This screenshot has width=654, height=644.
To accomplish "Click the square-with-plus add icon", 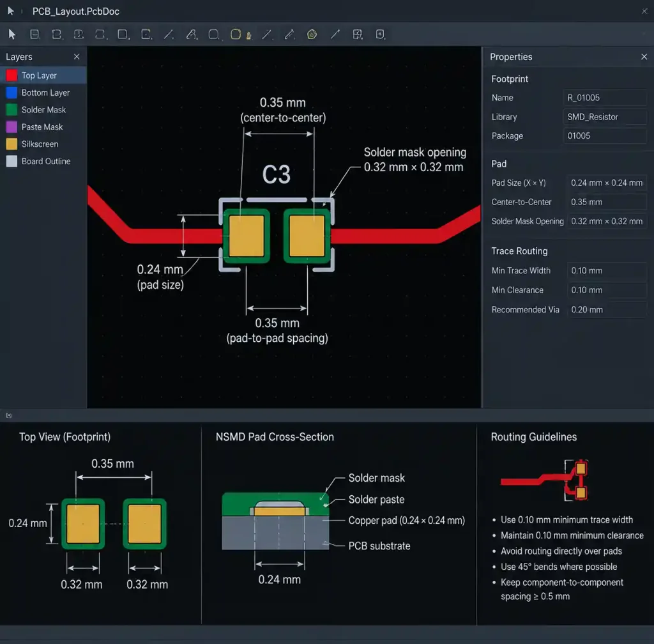I will click(380, 34).
